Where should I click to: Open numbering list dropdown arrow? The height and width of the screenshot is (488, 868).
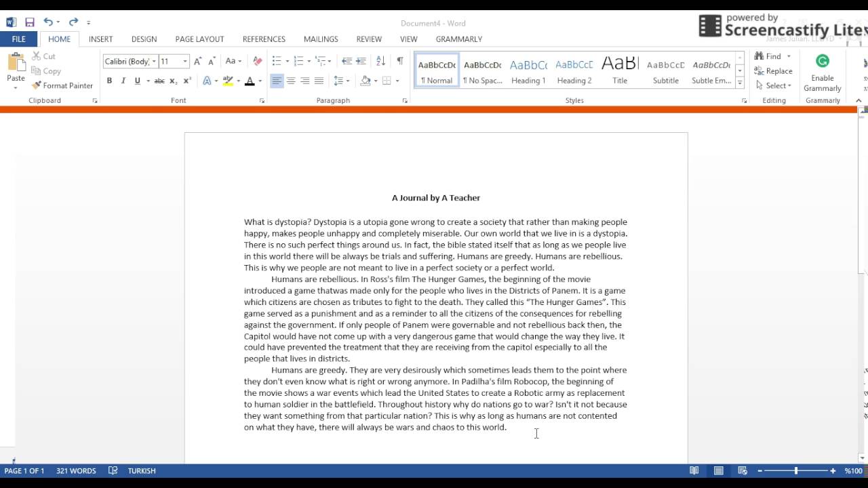pyautogui.click(x=309, y=61)
